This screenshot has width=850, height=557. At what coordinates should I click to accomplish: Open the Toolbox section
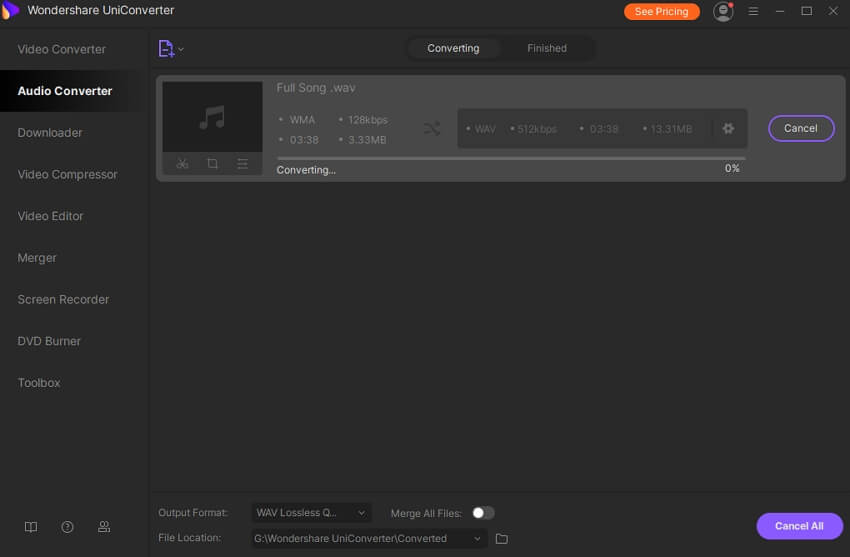[39, 383]
